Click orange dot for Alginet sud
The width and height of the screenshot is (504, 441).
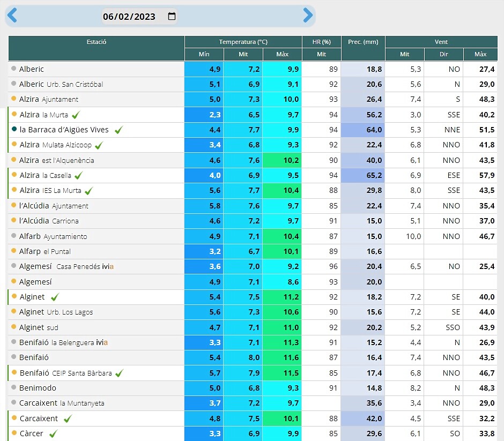pyautogui.click(x=13, y=327)
